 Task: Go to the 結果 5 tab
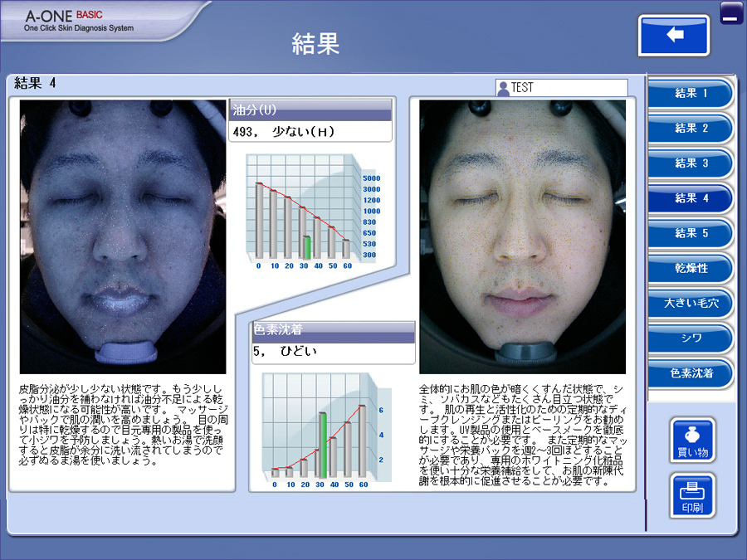pyautogui.click(x=691, y=233)
